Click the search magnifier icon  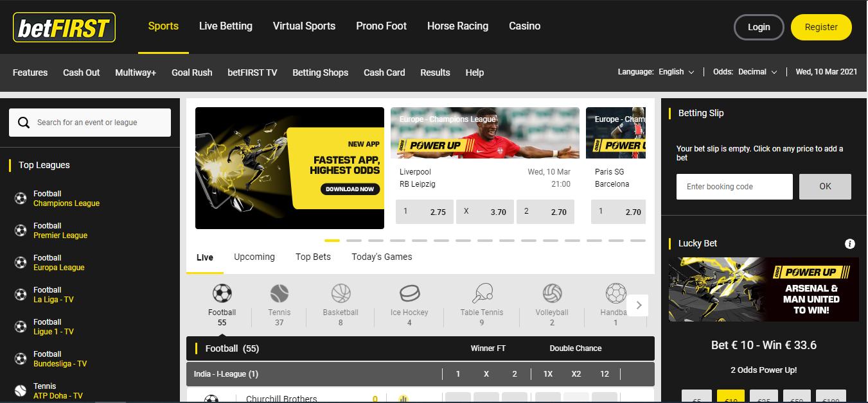[24, 123]
